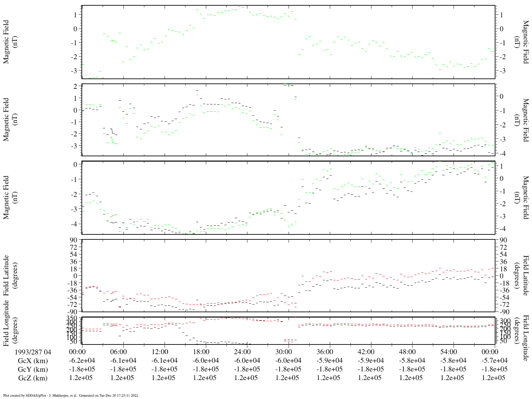Select the -5.8e+04 GcX value under 54:00
532x399 pixels.
(453, 361)
